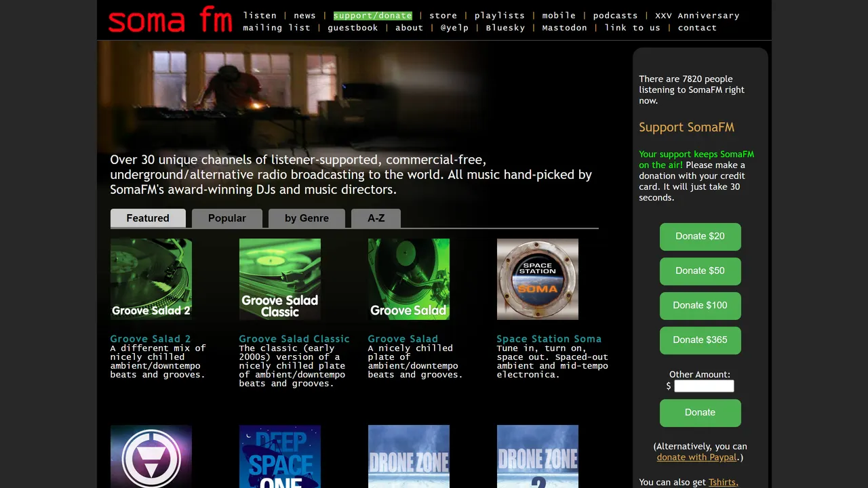868x488 pixels.
Task: Switch to the A-Z tab
Action: tap(376, 218)
